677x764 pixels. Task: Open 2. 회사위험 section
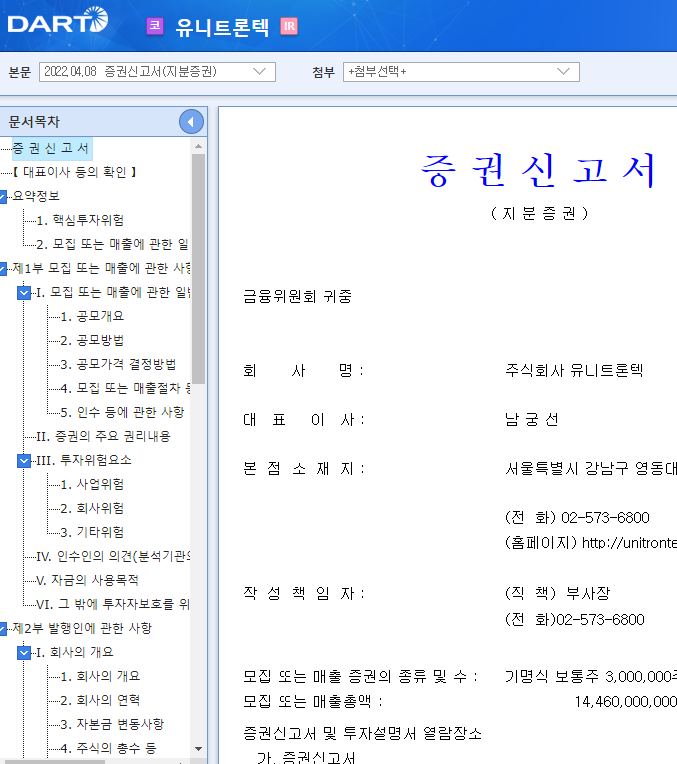pos(92,508)
